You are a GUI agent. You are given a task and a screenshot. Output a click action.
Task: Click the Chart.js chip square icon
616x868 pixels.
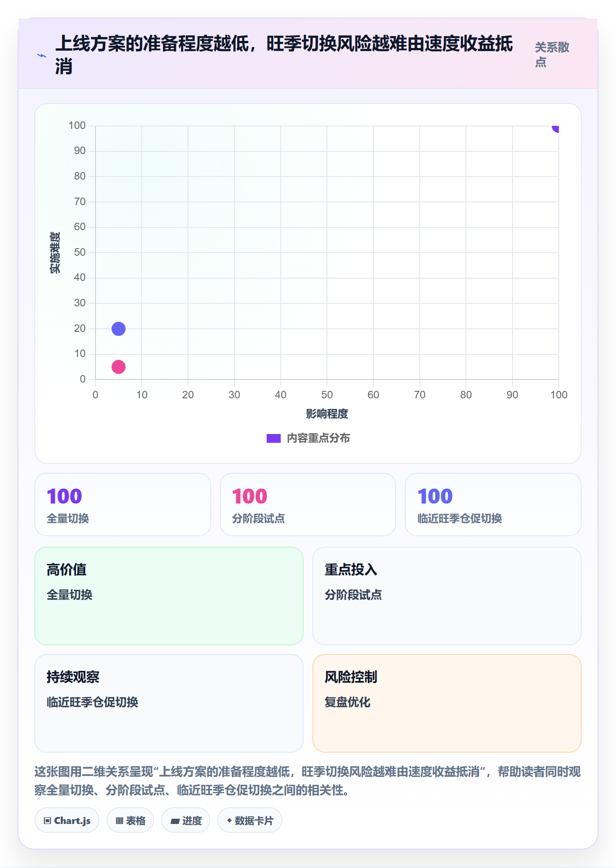point(48,821)
